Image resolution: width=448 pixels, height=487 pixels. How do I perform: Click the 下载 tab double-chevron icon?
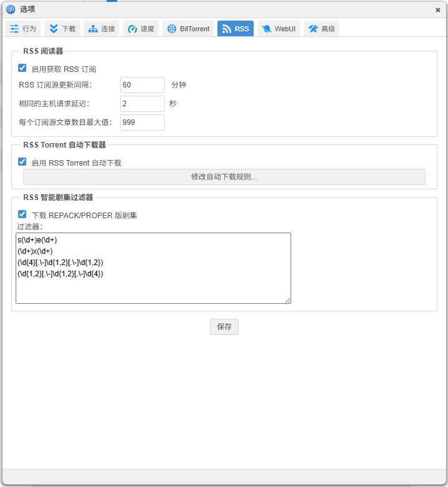click(54, 29)
